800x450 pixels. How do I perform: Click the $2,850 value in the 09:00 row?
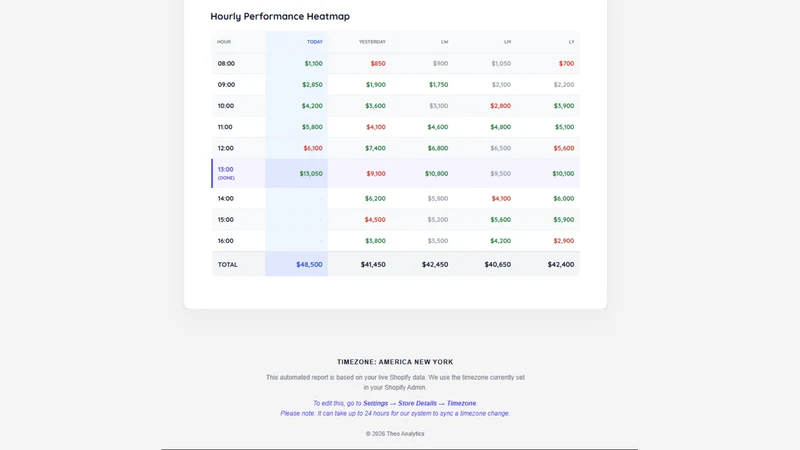point(312,85)
